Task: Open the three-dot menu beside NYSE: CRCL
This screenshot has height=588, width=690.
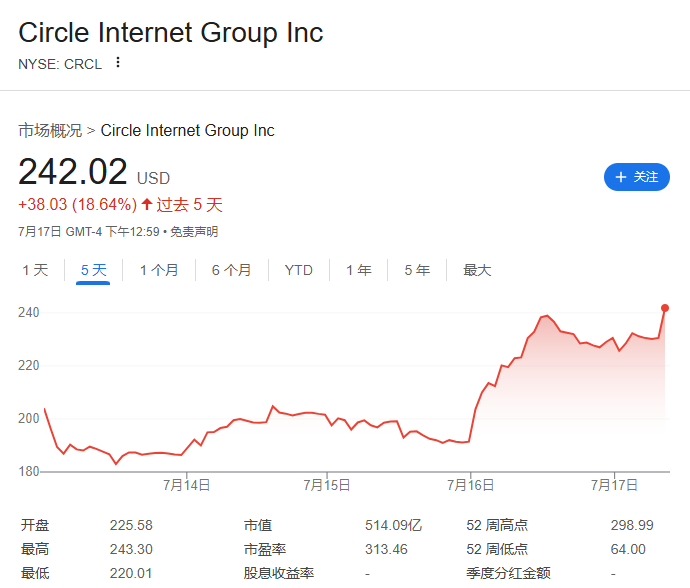Action: 117,62
